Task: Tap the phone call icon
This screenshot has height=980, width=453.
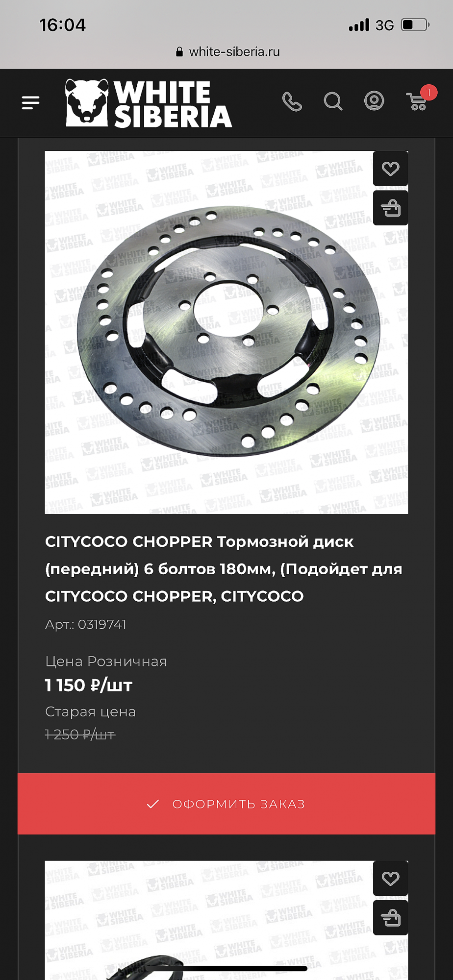Action: tap(292, 102)
